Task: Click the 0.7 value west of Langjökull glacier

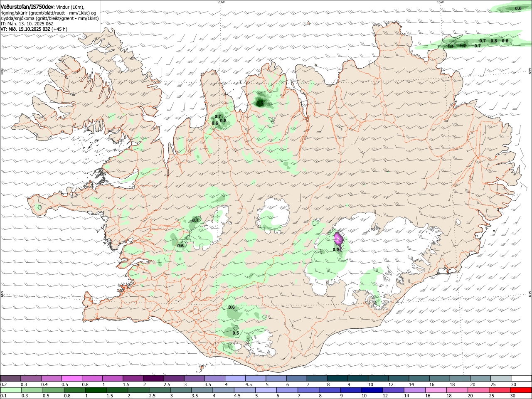Action: [196, 220]
